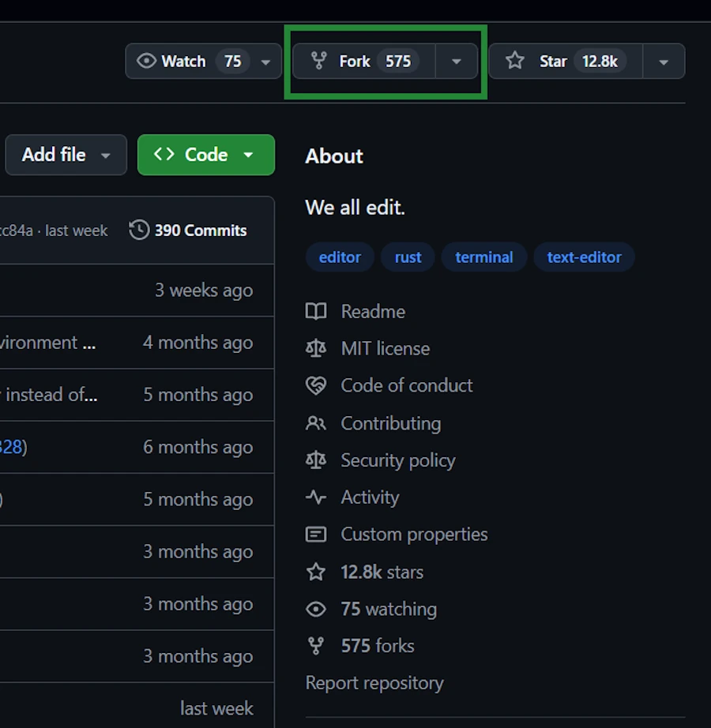711x728 pixels.
Task: Open the Watch notifications dropdown arrow
Action: point(266,62)
